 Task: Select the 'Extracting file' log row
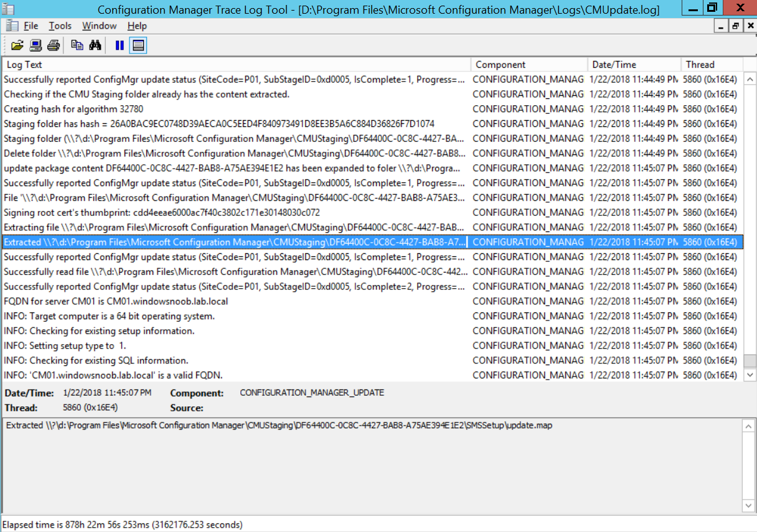tap(372, 227)
